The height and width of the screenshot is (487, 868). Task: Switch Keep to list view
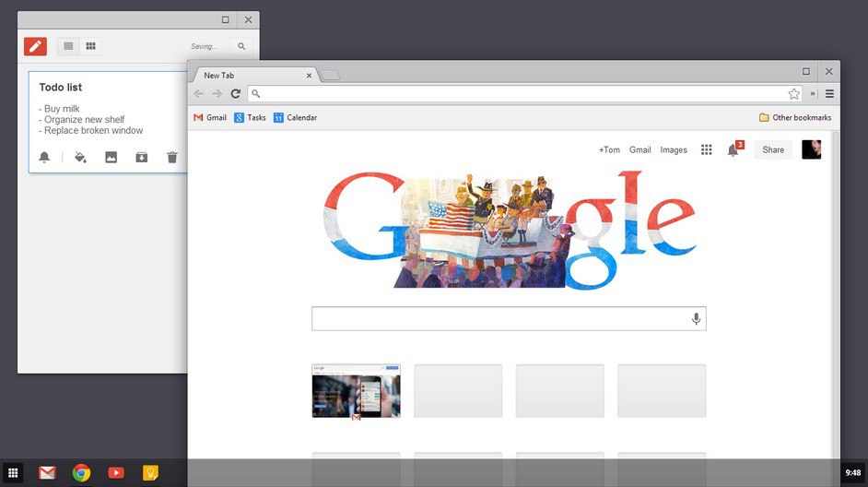point(68,46)
